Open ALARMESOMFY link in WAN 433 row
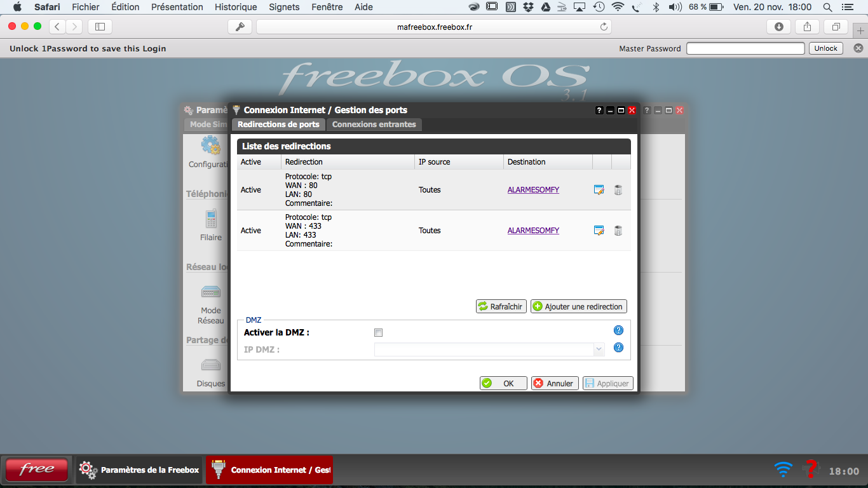Image resolution: width=868 pixels, height=488 pixels. (x=533, y=231)
